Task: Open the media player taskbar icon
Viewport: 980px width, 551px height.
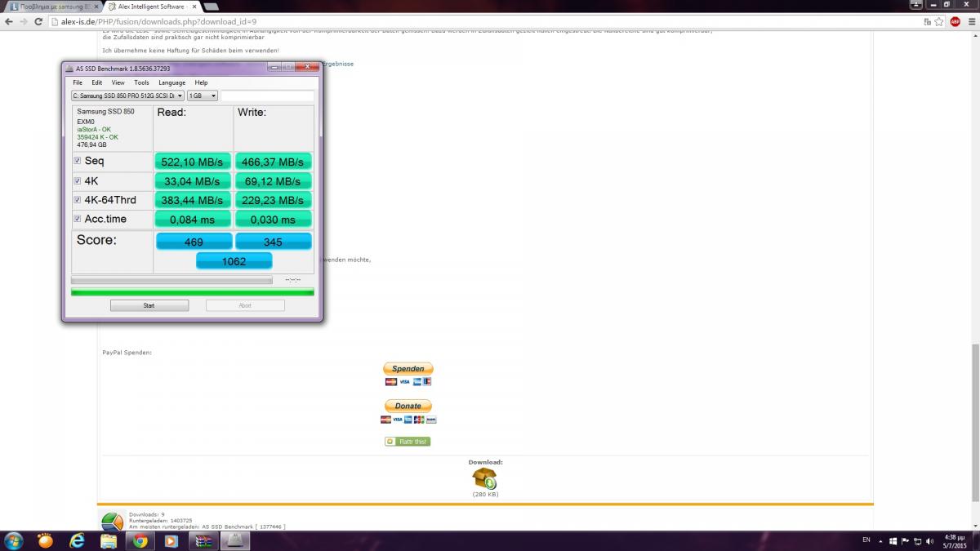Action: click(x=171, y=540)
